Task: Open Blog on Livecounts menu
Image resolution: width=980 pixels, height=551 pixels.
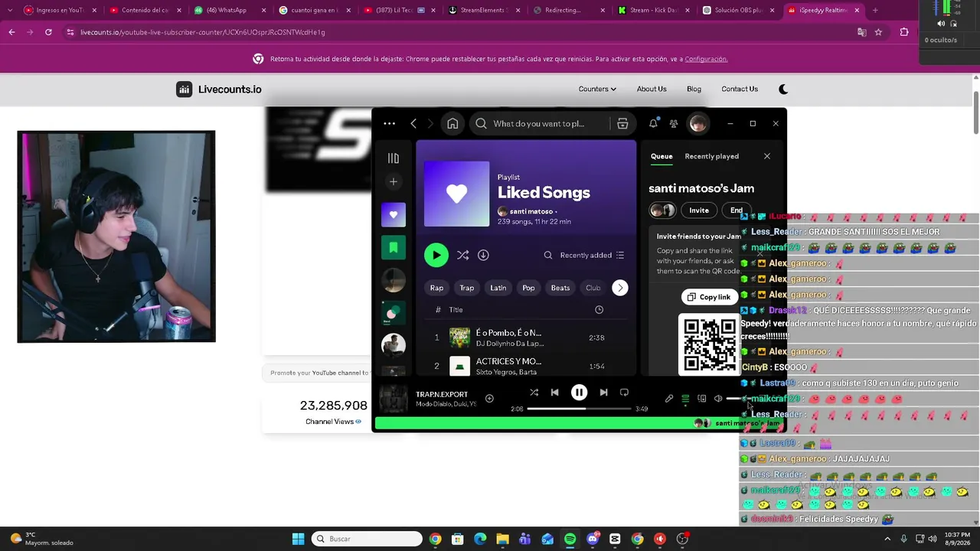Action: click(x=694, y=89)
